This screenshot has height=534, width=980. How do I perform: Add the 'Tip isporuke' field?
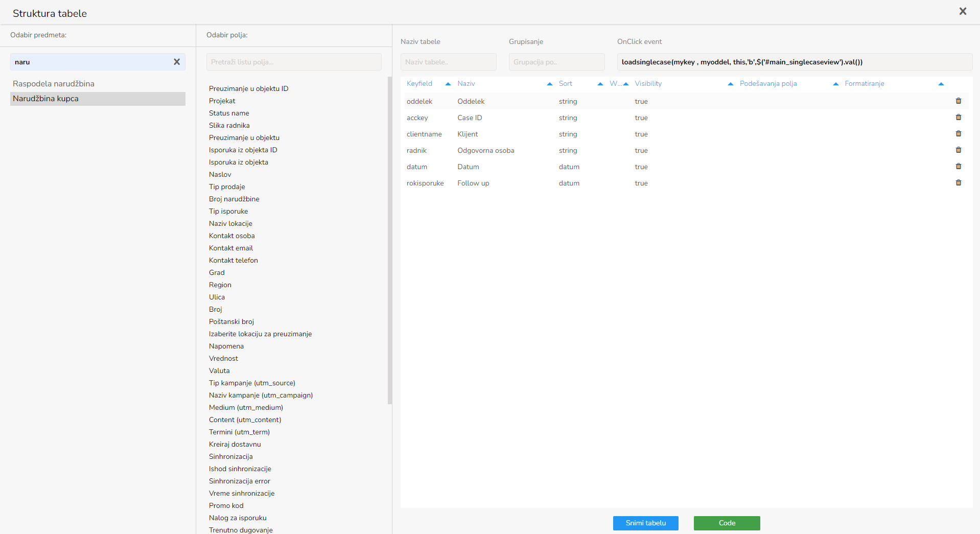[x=228, y=212]
